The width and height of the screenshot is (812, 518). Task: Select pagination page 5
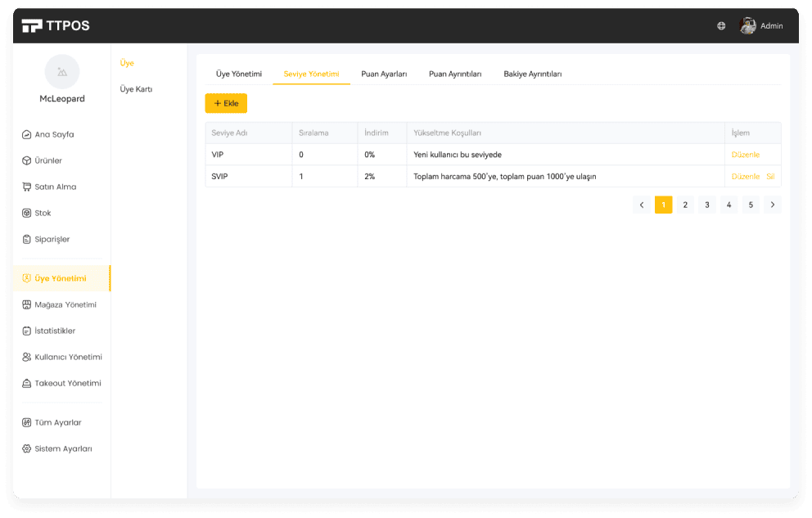point(751,205)
